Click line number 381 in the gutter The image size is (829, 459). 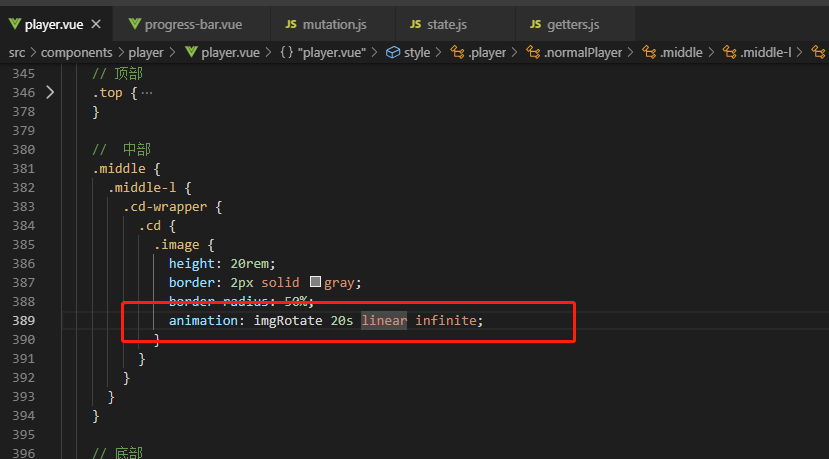click(24, 169)
